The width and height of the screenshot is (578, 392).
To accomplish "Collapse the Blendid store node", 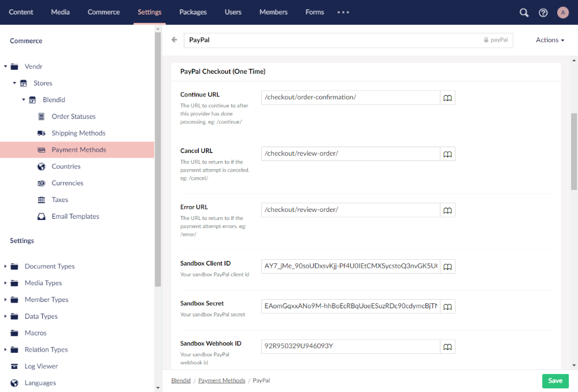I will click(24, 100).
